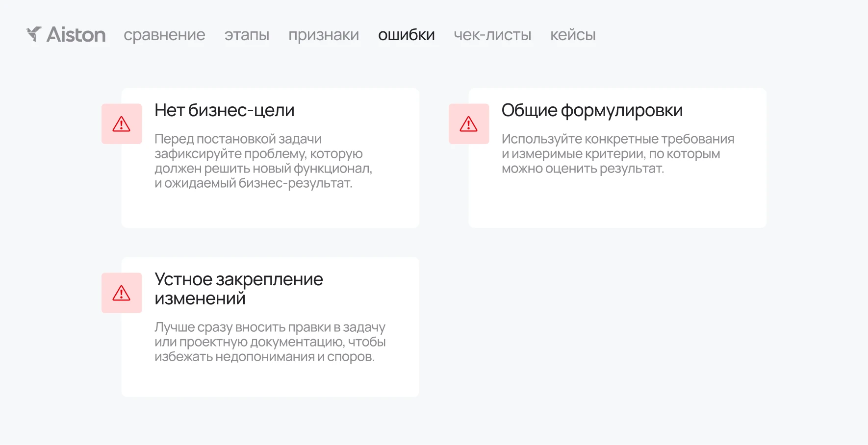Open the сравнение tab
868x445 pixels.
point(164,35)
